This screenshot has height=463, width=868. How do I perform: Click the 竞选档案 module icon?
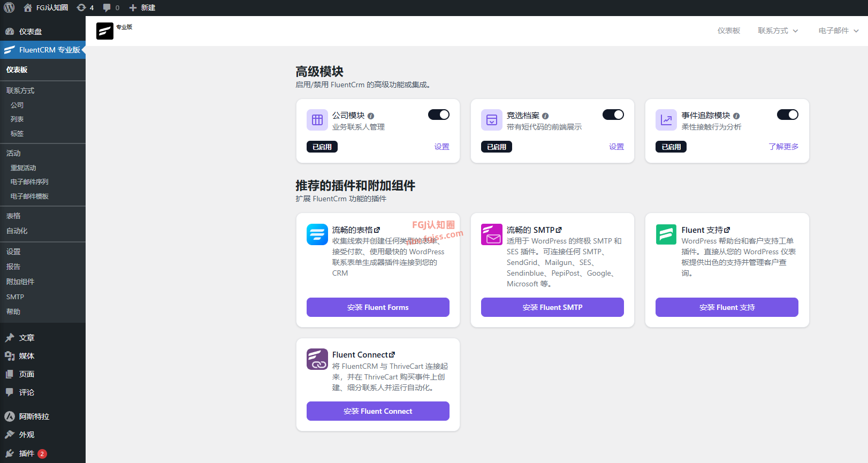(x=492, y=120)
